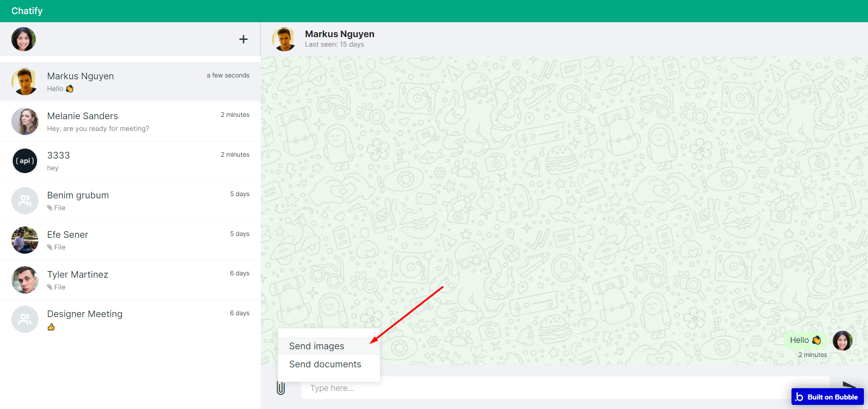Click the Bubble logo in the badge
Screen dimensions: 868x409
pyautogui.click(x=799, y=397)
